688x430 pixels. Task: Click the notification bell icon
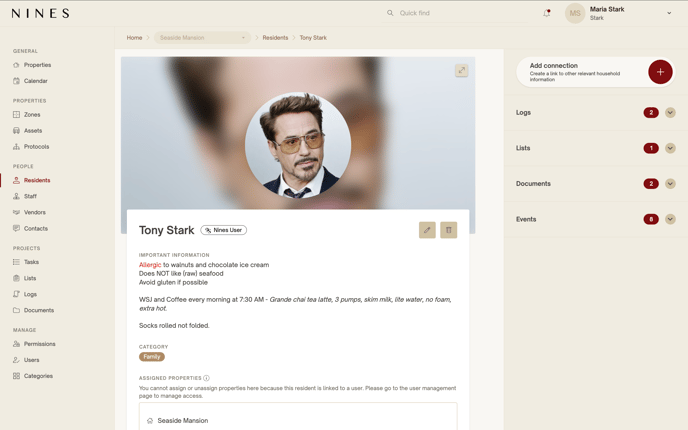pyautogui.click(x=547, y=13)
